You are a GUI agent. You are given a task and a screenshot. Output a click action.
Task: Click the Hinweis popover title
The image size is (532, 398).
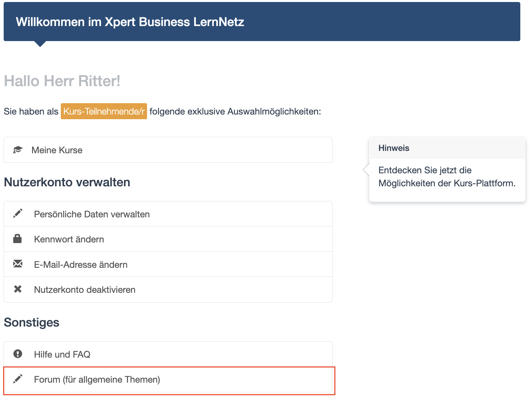pos(394,148)
